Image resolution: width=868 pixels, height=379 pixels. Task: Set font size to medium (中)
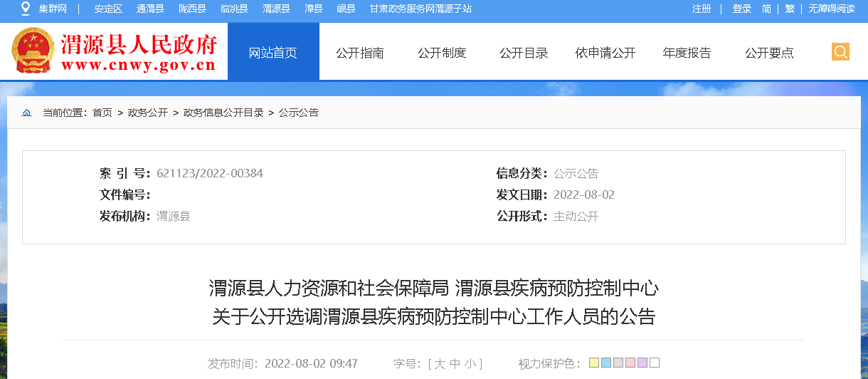[x=455, y=364]
